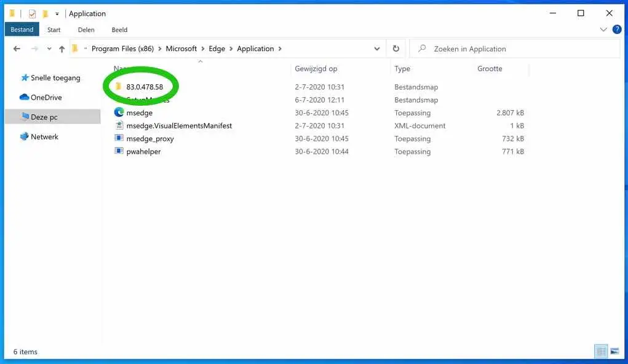The height and width of the screenshot is (364, 628).
Task: Click date 30-6-2020 10:44 cell
Action: pos(322,151)
